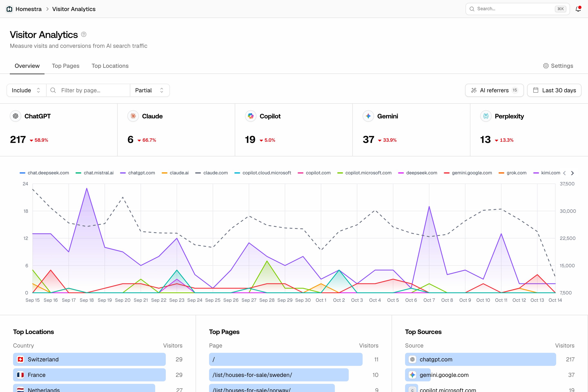Open the Settings link
The width and height of the screenshot is (588, 392).
(x=558, y=66)
